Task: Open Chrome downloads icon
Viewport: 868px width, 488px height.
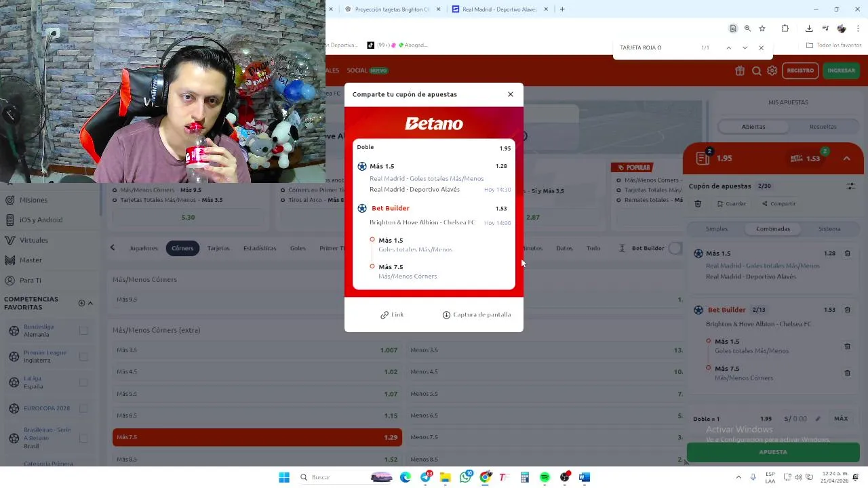Action: tap(809, 28)
